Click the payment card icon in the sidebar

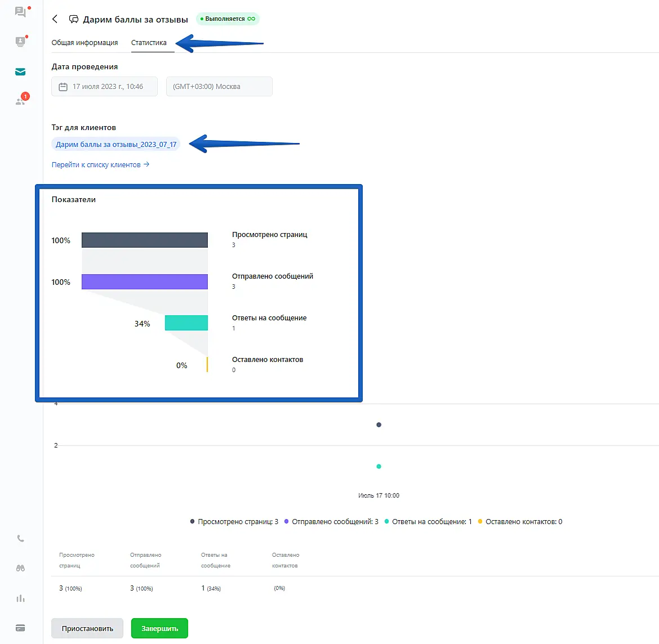[x=20, y=628]
